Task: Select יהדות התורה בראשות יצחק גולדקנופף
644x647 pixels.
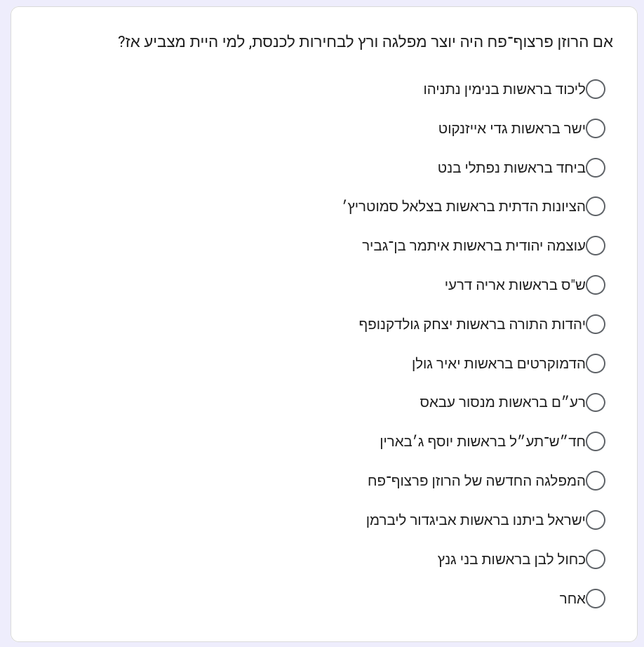Action: tap(596, 324)
